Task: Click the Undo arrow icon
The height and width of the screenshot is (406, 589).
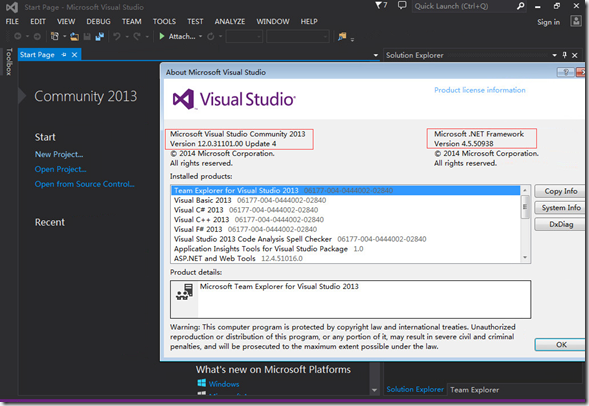Action: click(x=117, y=36)
